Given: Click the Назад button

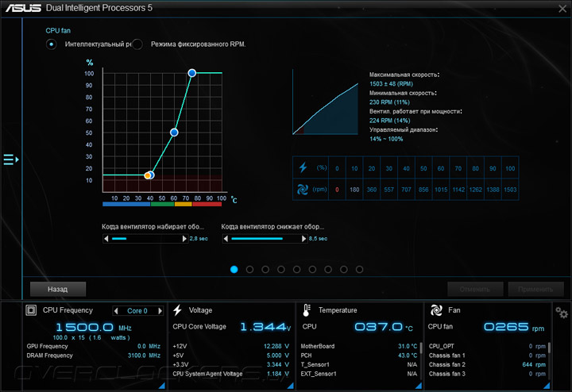Looking at the screenshot, I should click(58, 290).
